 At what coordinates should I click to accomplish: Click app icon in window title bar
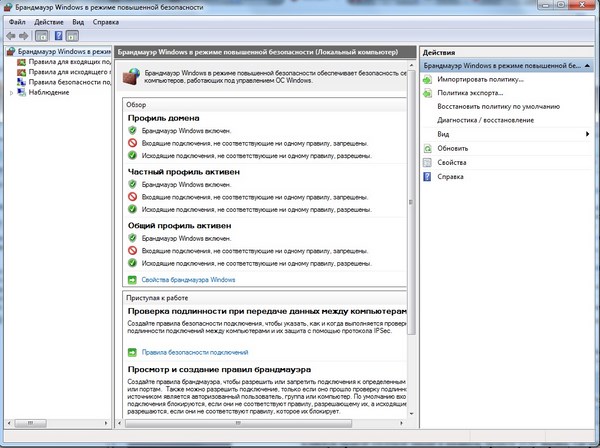[x=7, y=7]
